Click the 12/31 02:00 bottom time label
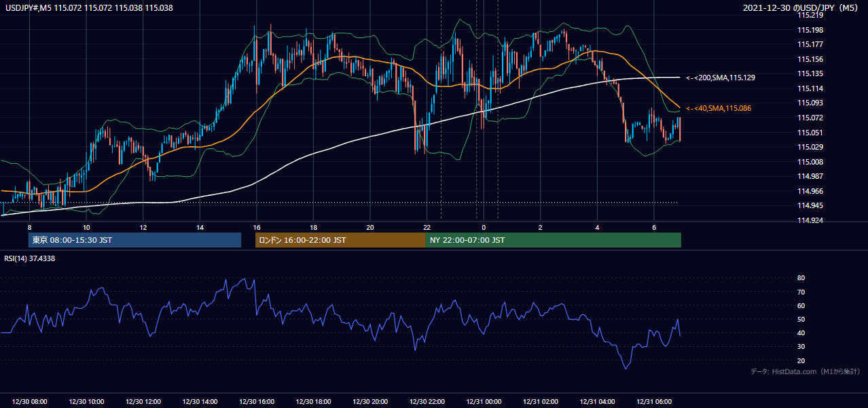Screen dimensions: 868x408 point(541,402)
